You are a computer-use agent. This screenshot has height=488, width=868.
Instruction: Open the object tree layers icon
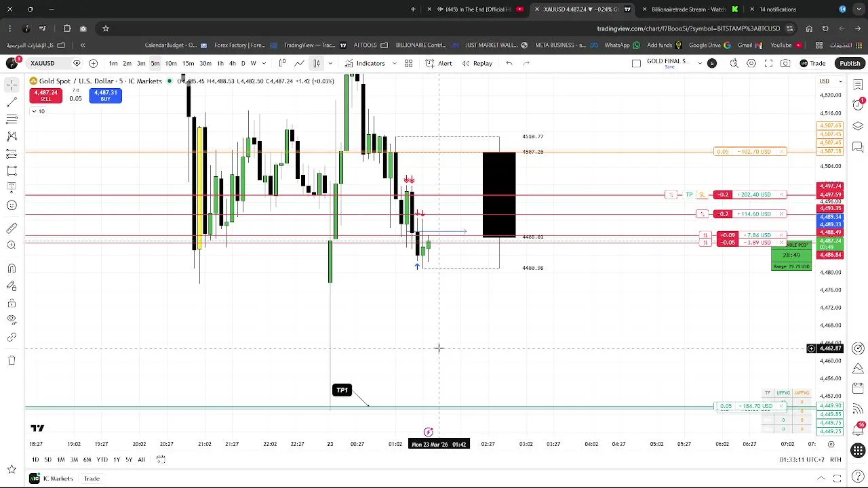(x=858, y=126)
